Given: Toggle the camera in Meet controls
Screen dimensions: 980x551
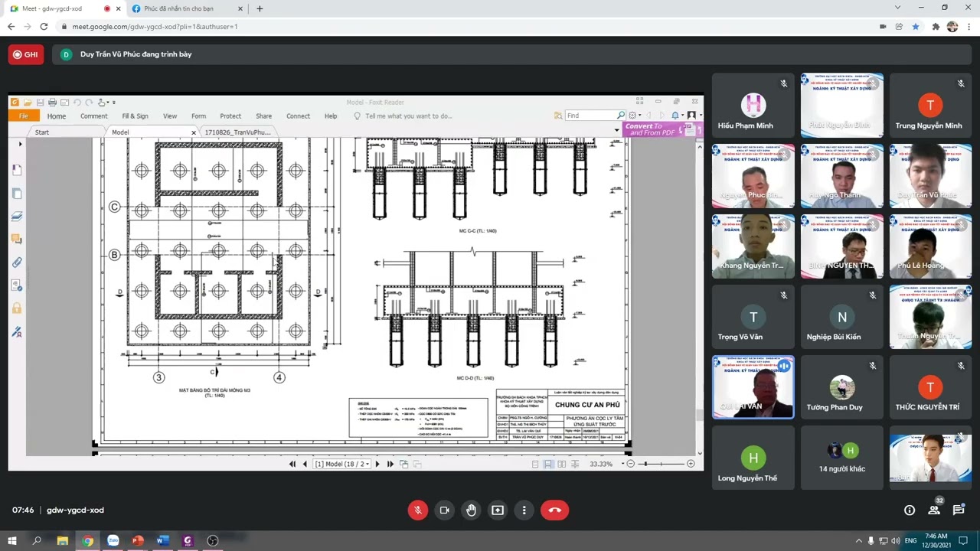Looking at the screenshot, I should pyautogui.click(x=444, y=510).
